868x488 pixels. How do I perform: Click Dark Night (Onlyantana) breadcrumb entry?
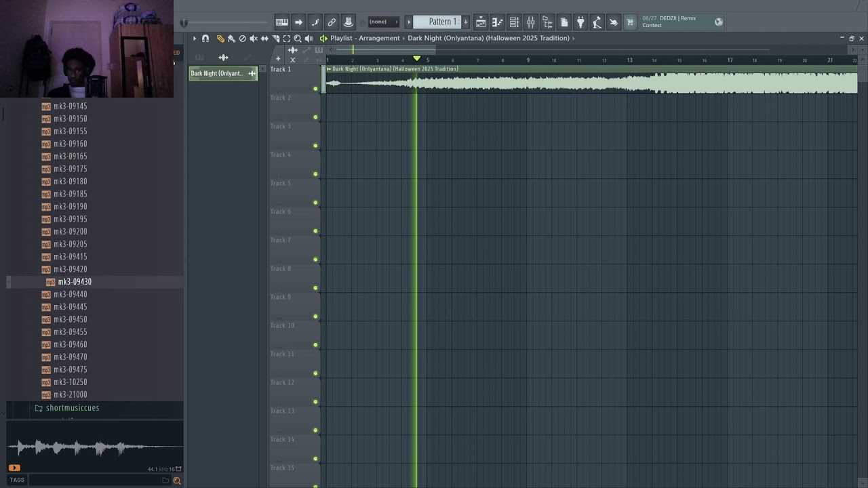point(488,38)
